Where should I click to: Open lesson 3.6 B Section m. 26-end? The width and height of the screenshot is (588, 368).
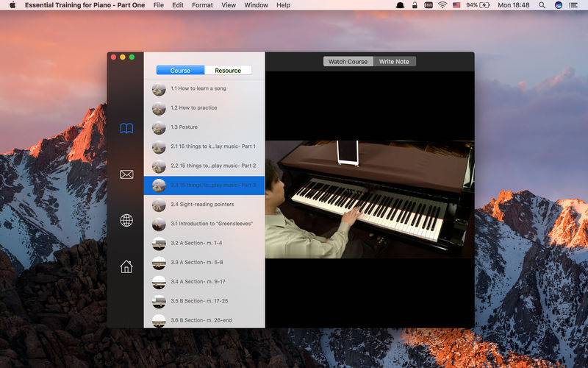[204, 320]
